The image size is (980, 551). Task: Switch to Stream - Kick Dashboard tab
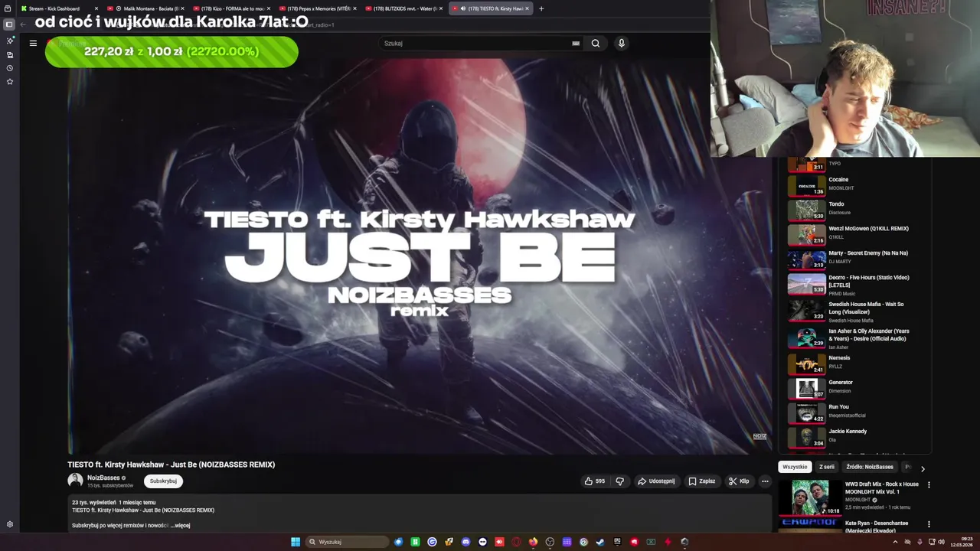click(58, 8)
